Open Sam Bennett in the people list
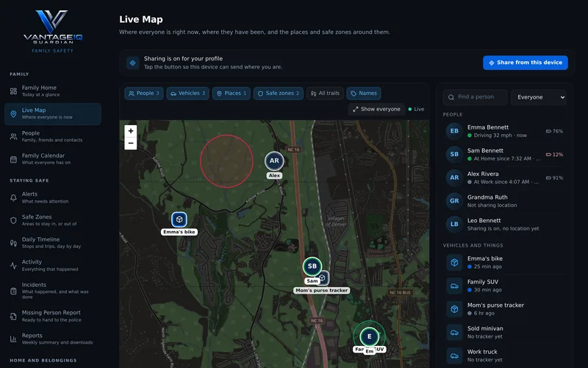The image size is (588, 368). click(x=504, y=155)
